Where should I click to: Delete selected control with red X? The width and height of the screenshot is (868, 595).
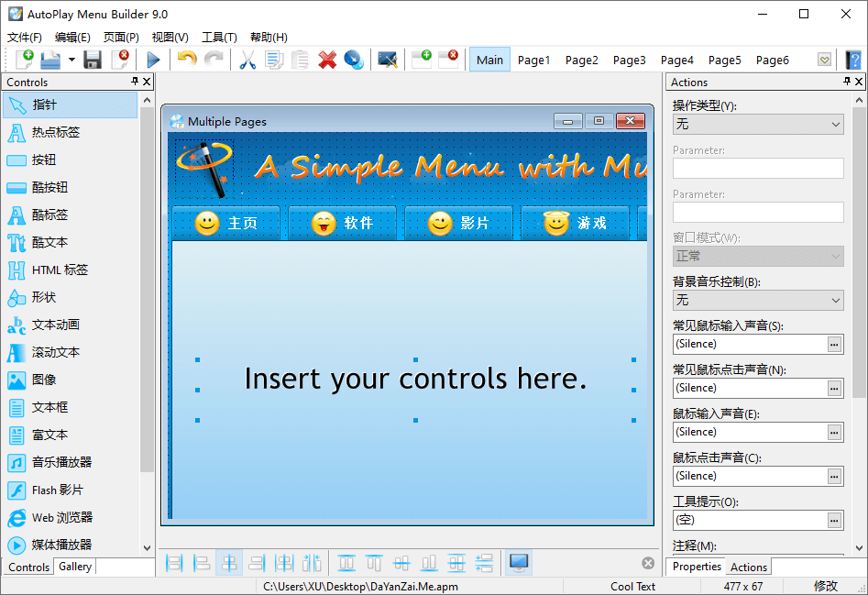327,60
